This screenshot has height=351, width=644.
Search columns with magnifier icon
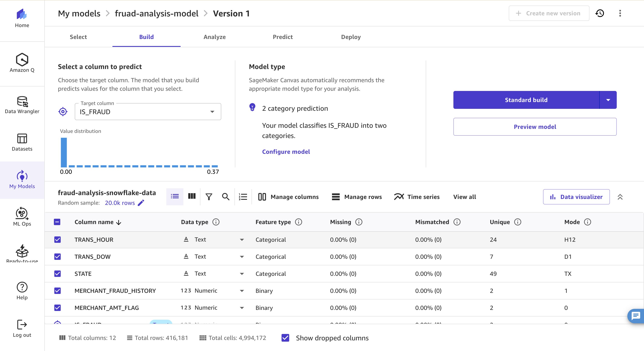(x=226, y=197)
